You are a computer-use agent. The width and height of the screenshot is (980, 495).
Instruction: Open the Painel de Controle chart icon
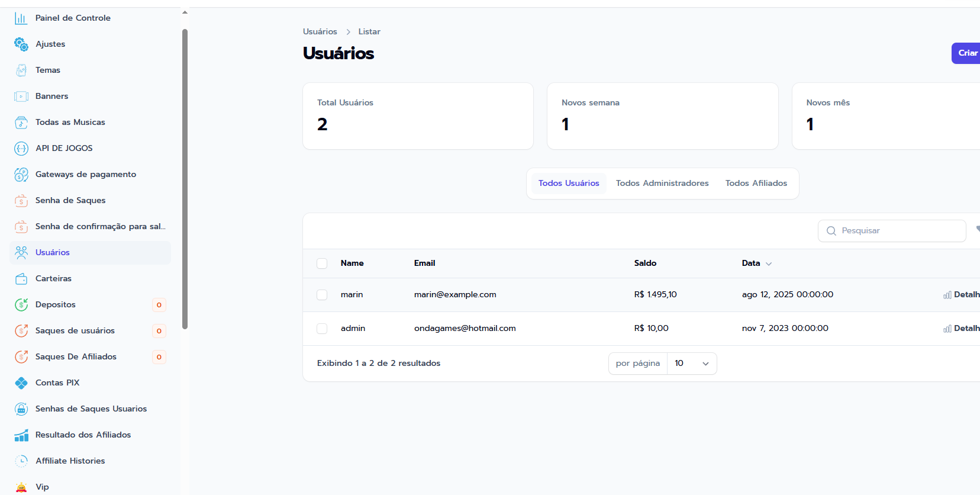pos(21,18)
